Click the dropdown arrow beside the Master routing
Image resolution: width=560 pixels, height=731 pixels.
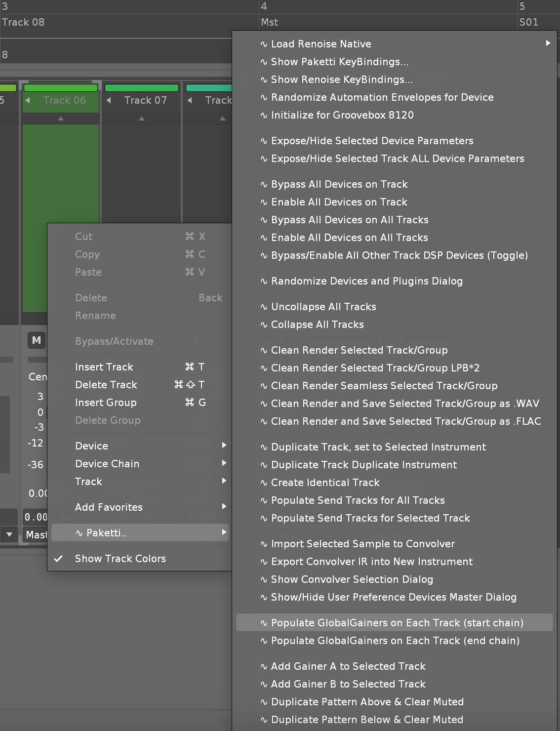pyautogui.click(x=9, y=534)
